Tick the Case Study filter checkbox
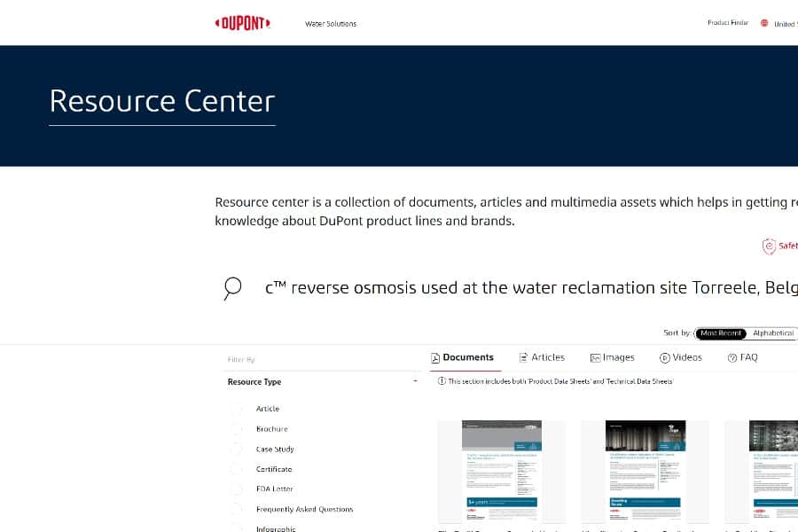The image size is (798, 532). click(x=237, y=450)
